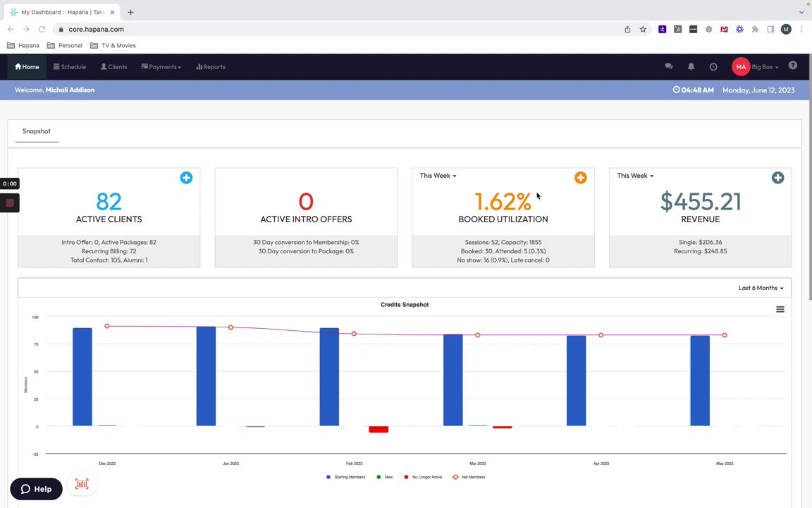Toggle the Net Members legend series
The image size is (812, 508).
469,477
